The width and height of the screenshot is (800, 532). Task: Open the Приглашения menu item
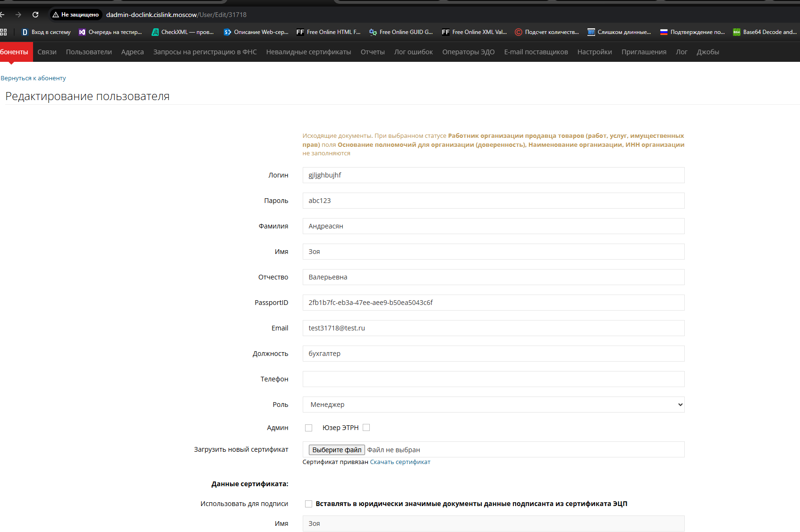tap(644, 52)
